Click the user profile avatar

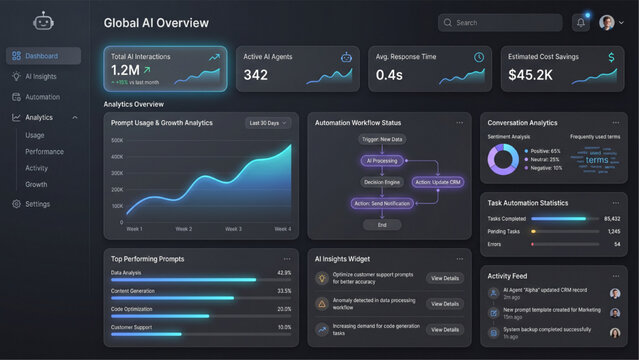tap(606, 22)
